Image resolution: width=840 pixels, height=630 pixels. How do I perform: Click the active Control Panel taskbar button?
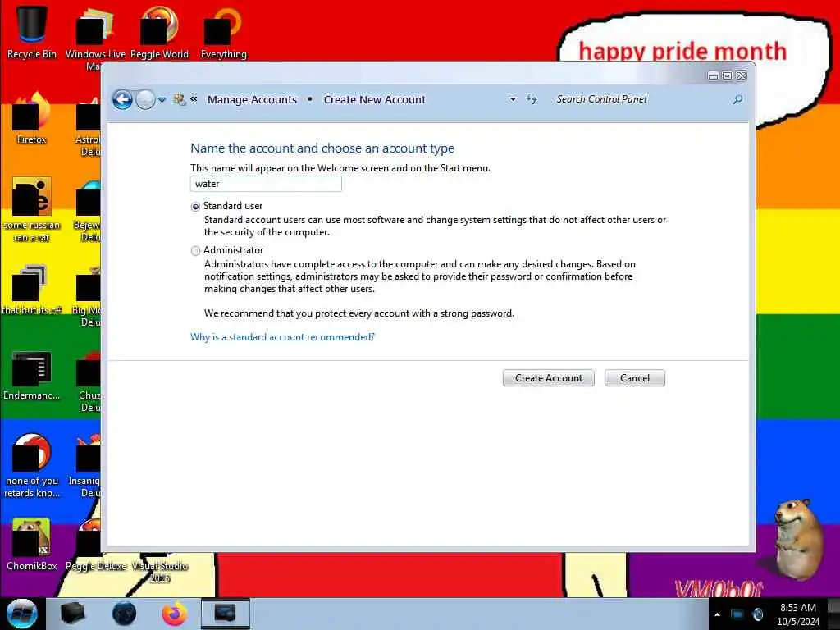click(x=225, y=614)
